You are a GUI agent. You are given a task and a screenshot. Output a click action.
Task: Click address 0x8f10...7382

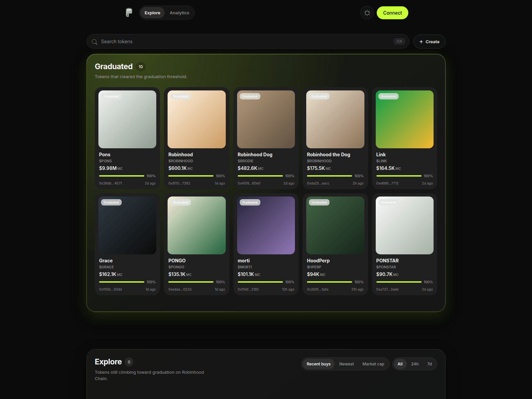click(x=179, y=183)
